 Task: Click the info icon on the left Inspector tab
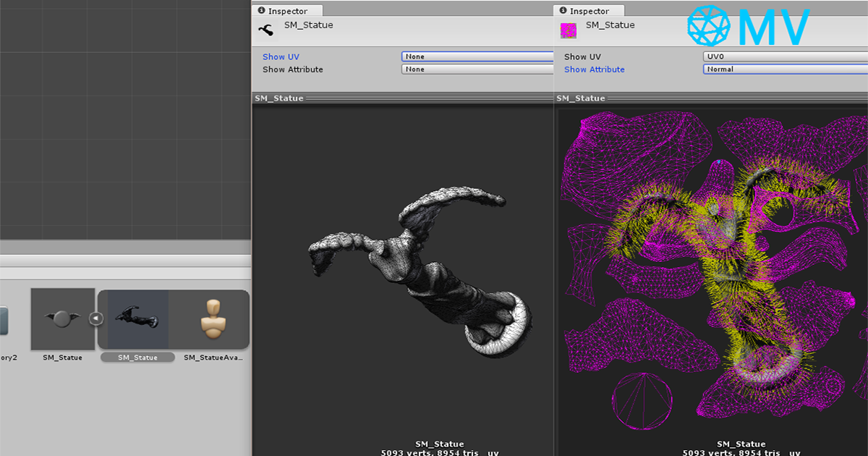click(x=260, y=11)
